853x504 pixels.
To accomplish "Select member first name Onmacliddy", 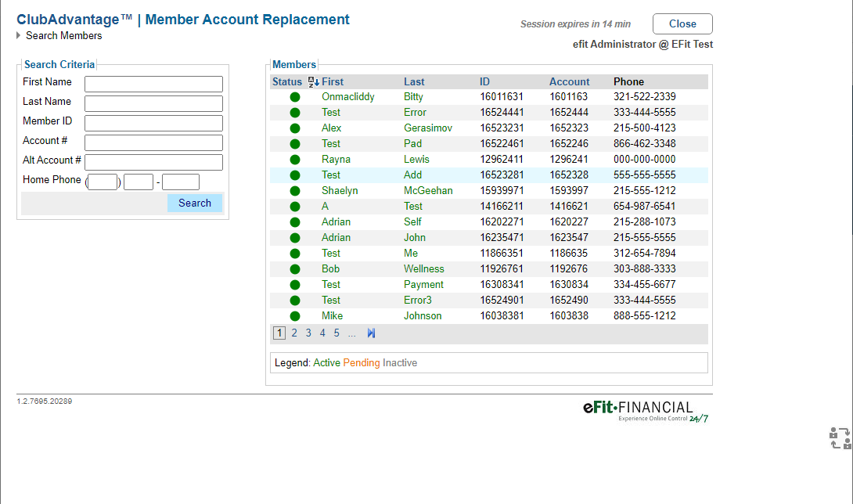I will (348, 97).
